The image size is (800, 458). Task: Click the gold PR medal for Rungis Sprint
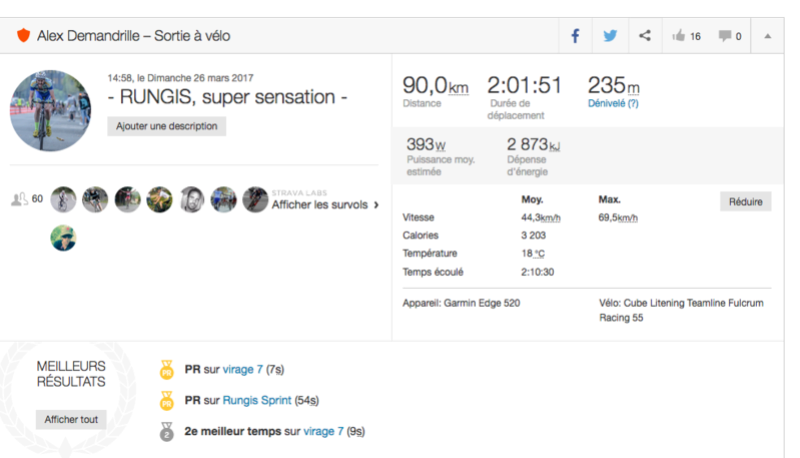pos(167,401)
